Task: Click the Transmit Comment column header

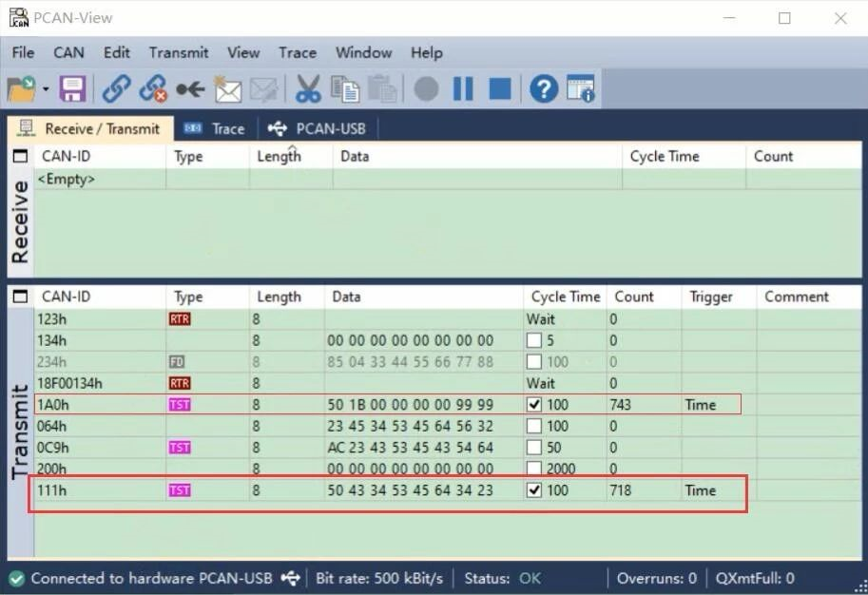Action: click(809, 297)
